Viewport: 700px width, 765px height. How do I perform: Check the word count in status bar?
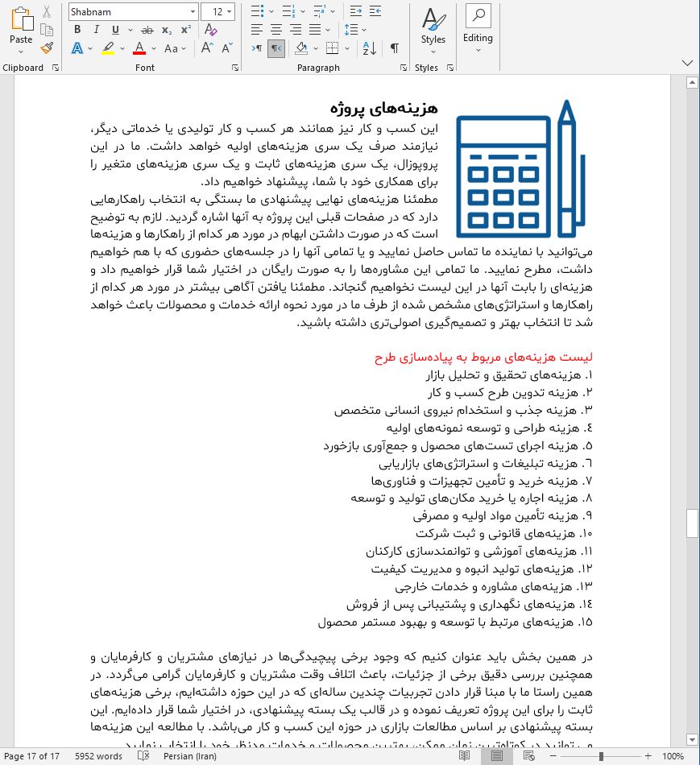click(x=97, y=756)
